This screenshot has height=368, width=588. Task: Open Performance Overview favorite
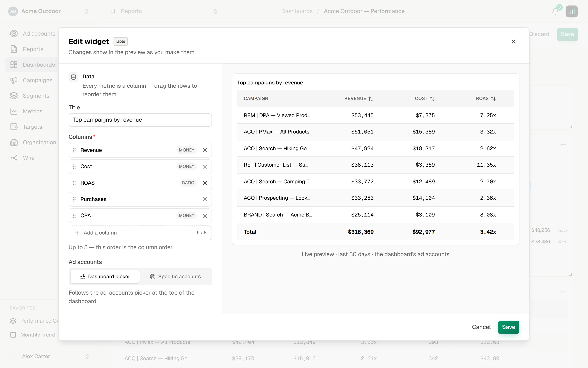pyautogui.click(x=34, y=321)
